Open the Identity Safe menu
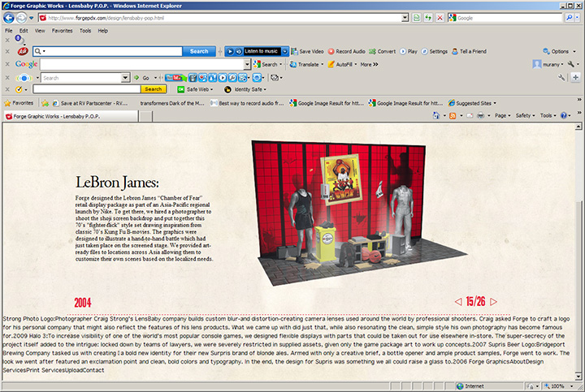The image size is (585, 392). pos(245,89)
